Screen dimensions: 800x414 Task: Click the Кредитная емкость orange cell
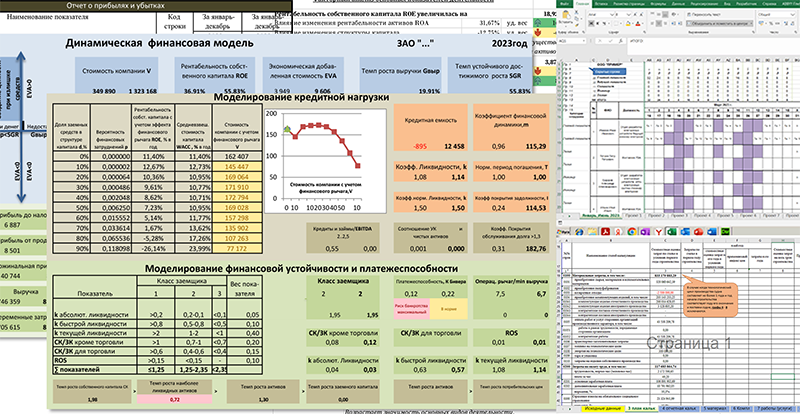pyautogui.click(x=430, y=129)
